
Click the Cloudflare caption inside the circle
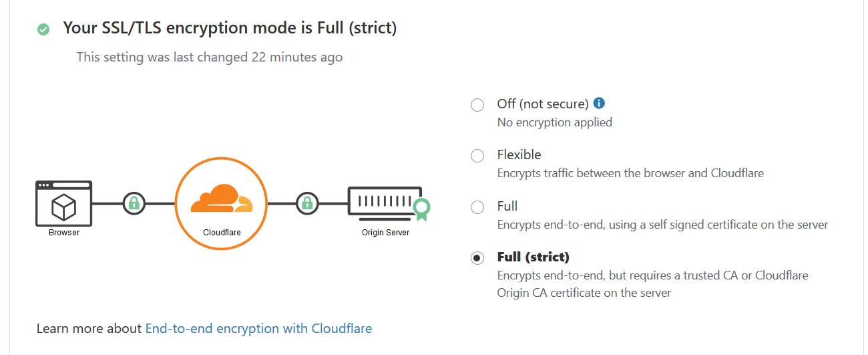tap(222, 233)
